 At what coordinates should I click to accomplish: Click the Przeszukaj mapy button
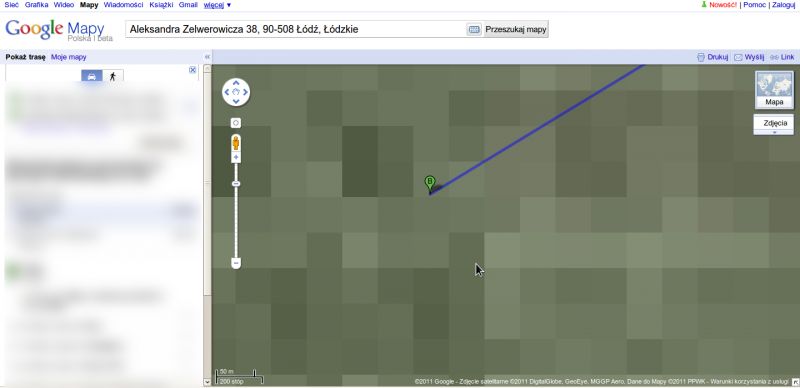(x=515, y=30)
